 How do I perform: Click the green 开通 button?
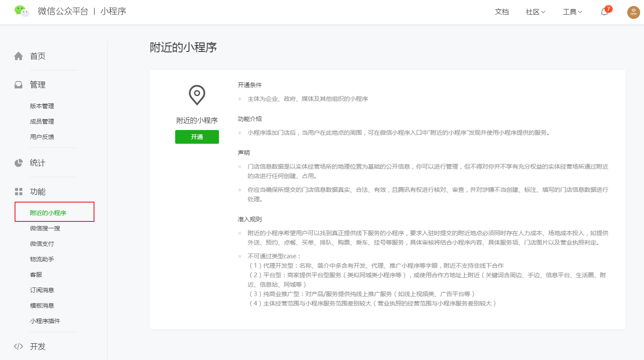click(x=197, y=137)
